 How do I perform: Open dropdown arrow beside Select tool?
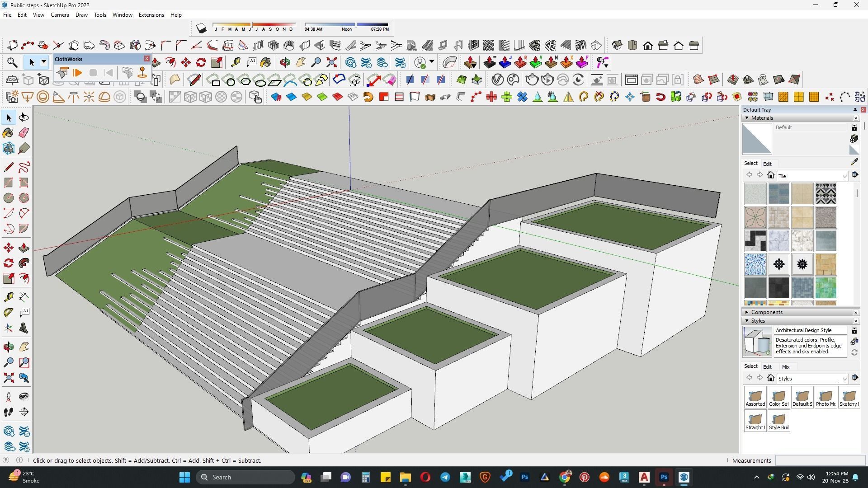[x=44, y=62]
